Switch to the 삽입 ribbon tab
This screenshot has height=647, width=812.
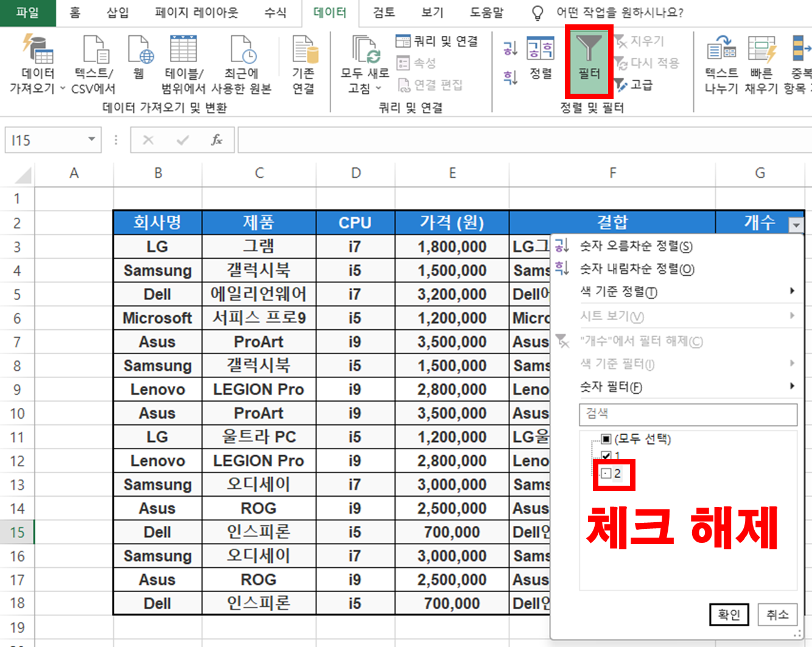point(117,13)
